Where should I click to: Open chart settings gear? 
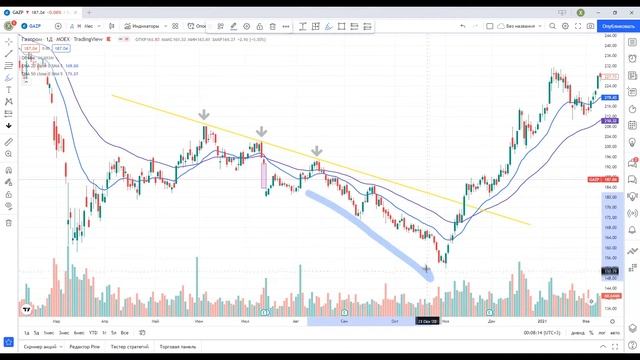point(565,26)
